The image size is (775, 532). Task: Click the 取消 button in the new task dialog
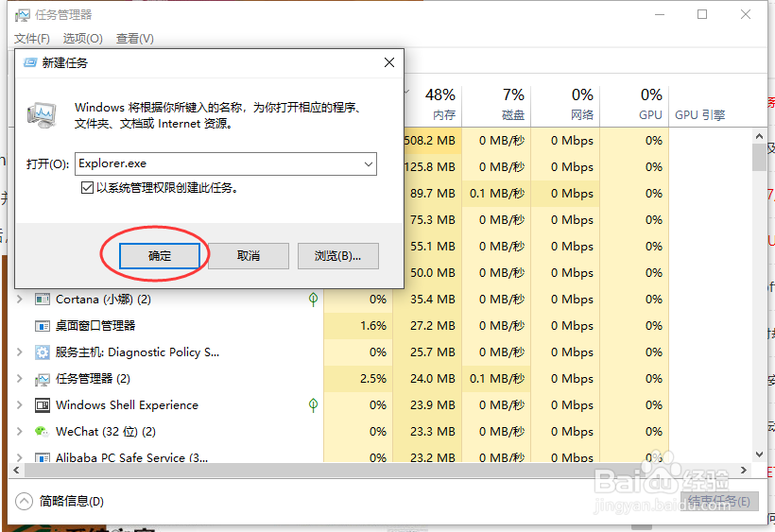[249, 256]
